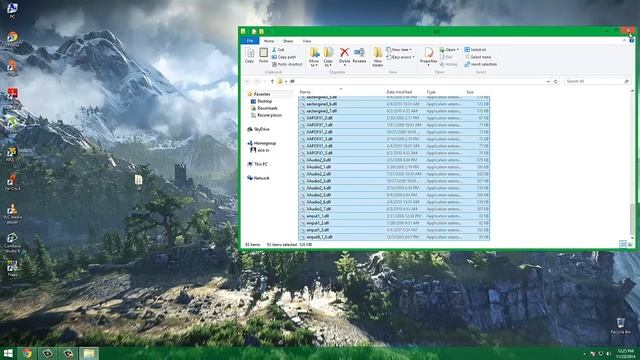This screenshot has height=360, width=640.
Task: Select the file XAPOFX1_3.dll
Action: pyautogui.click(x=394, y=139)
